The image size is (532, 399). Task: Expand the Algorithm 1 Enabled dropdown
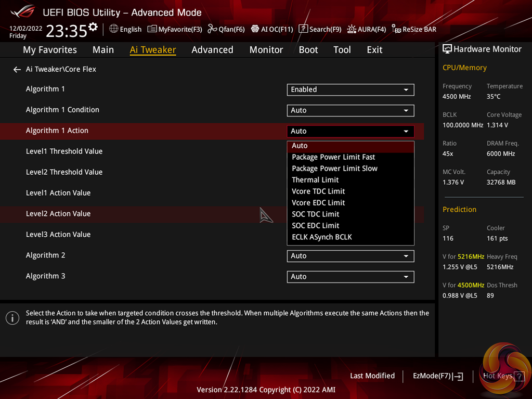(350, 89)
